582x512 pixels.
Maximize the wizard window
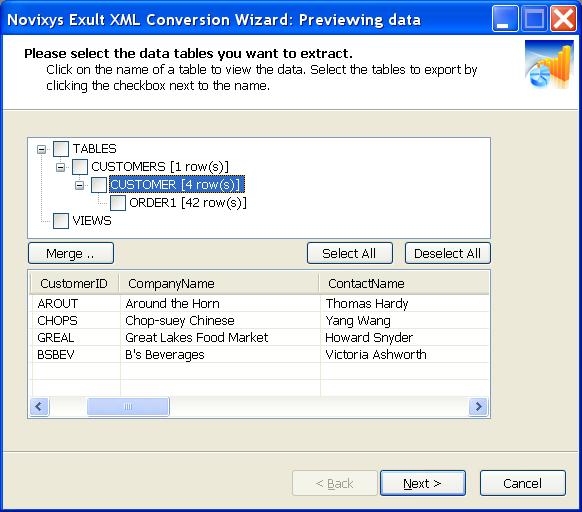[534, 19]
